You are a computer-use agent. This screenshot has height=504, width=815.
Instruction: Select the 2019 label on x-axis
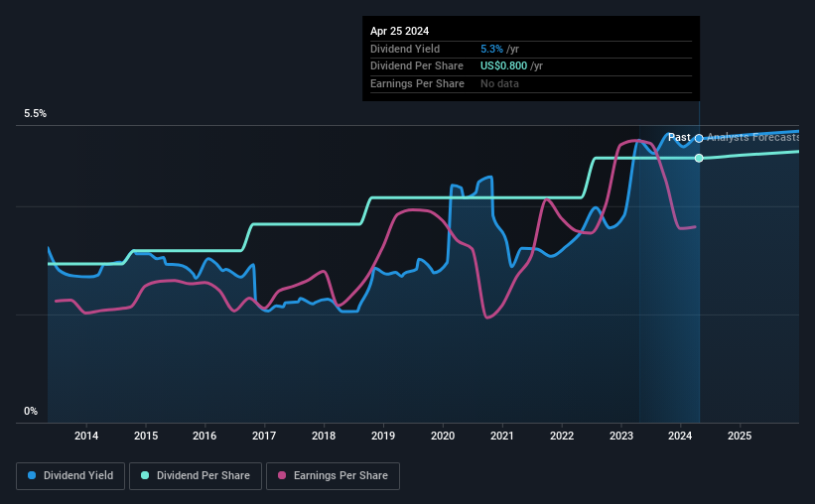click(383, 436)
